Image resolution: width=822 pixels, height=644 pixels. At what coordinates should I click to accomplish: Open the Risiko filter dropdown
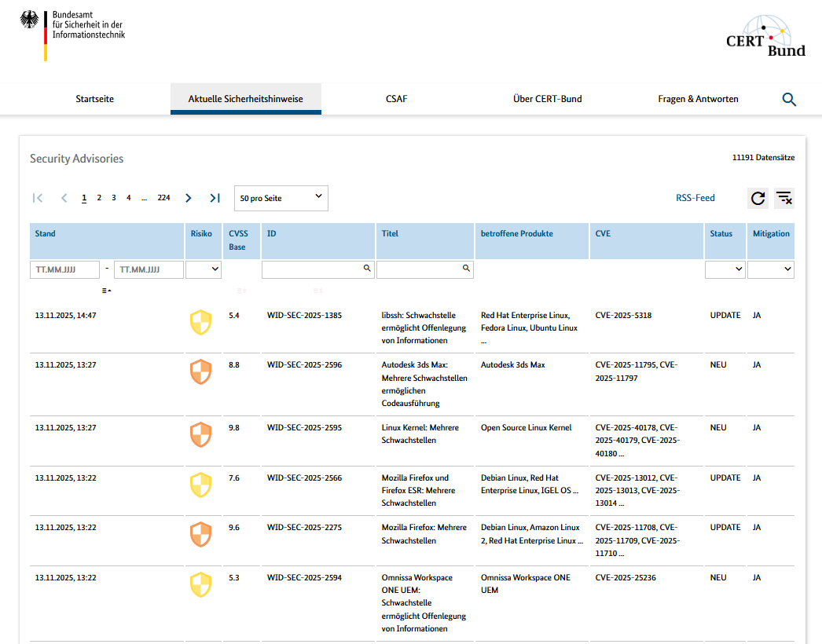coord(204,269)
